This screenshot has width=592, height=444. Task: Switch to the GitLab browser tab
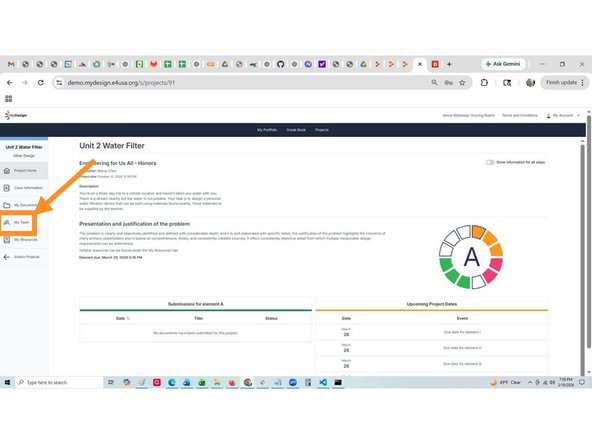tap(154, 64)
